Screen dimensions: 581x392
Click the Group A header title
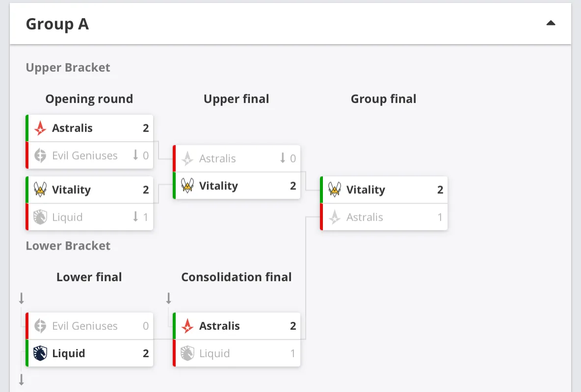pos(57,24)
